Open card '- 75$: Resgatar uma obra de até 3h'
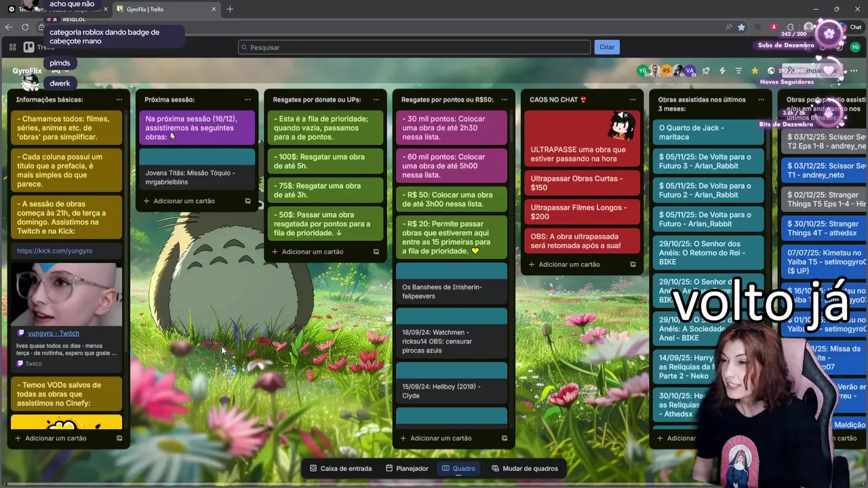Viewport: 868px width, 488px height. [x=325, y=190]
